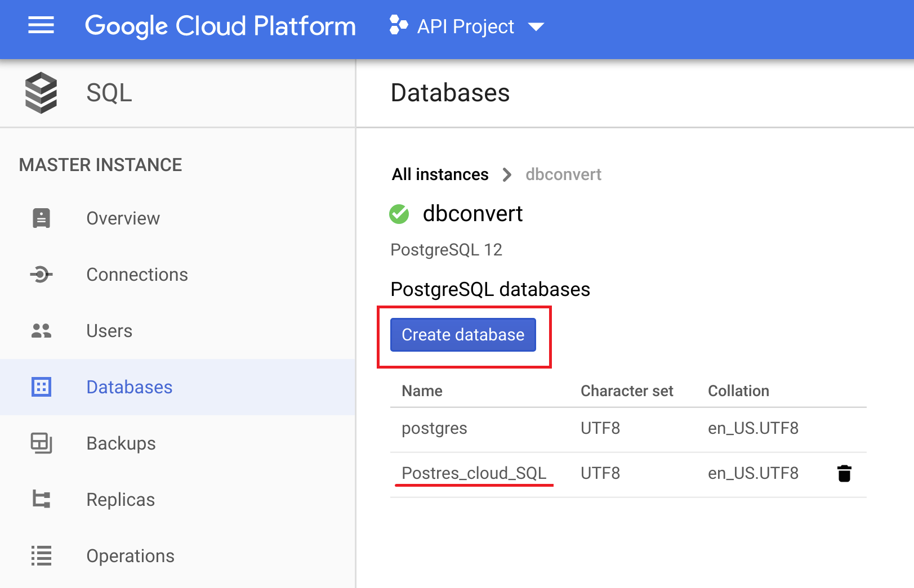
Task: Click the Operations list icon
Action: (x=41, y=556)
